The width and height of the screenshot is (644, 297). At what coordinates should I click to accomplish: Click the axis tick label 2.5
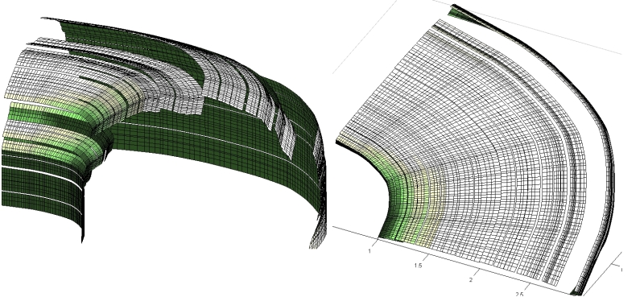point(519,294)
